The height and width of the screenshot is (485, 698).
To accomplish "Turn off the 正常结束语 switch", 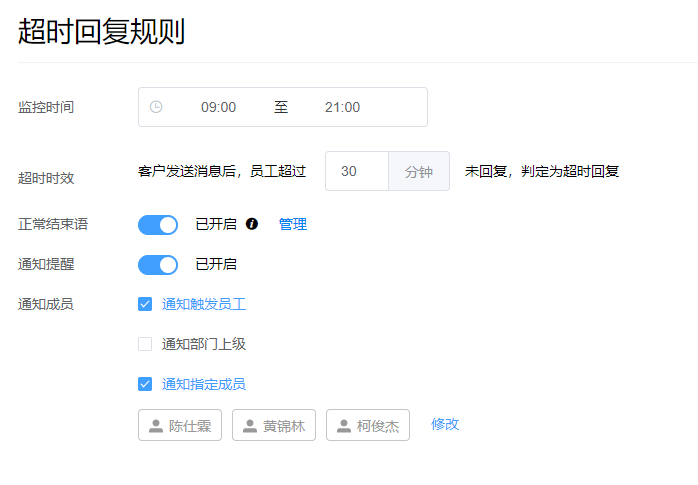I will 158,224.
